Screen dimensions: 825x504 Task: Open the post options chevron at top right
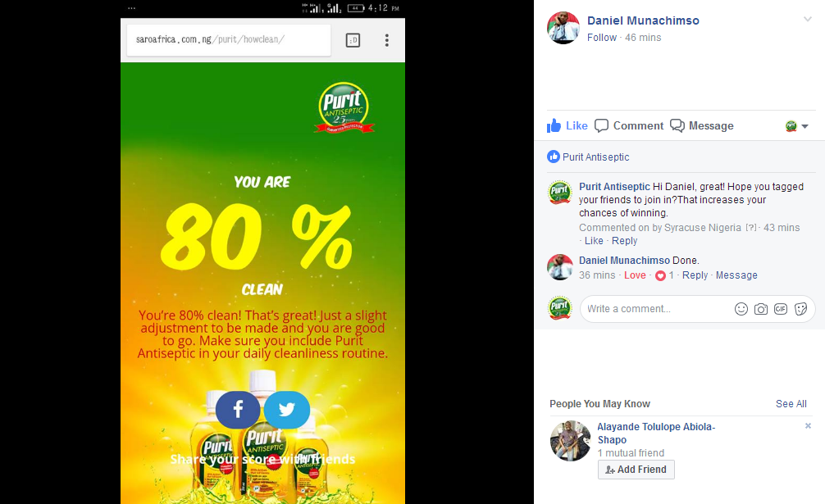pos(807,20)
